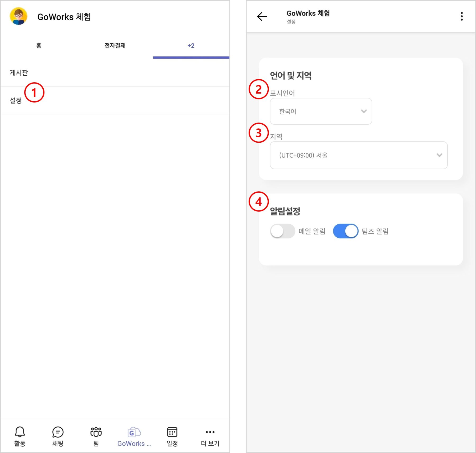Open the vertical three-dot options menu
Viewport: 476px width, 453px height.
pos(462,16)
